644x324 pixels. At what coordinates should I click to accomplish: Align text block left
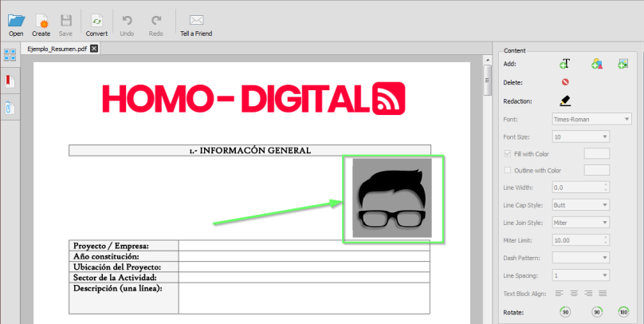559,294
